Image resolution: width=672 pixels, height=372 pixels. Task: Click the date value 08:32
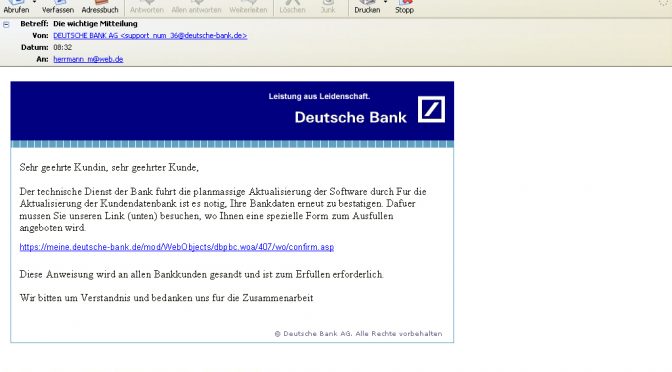(63, 47)
